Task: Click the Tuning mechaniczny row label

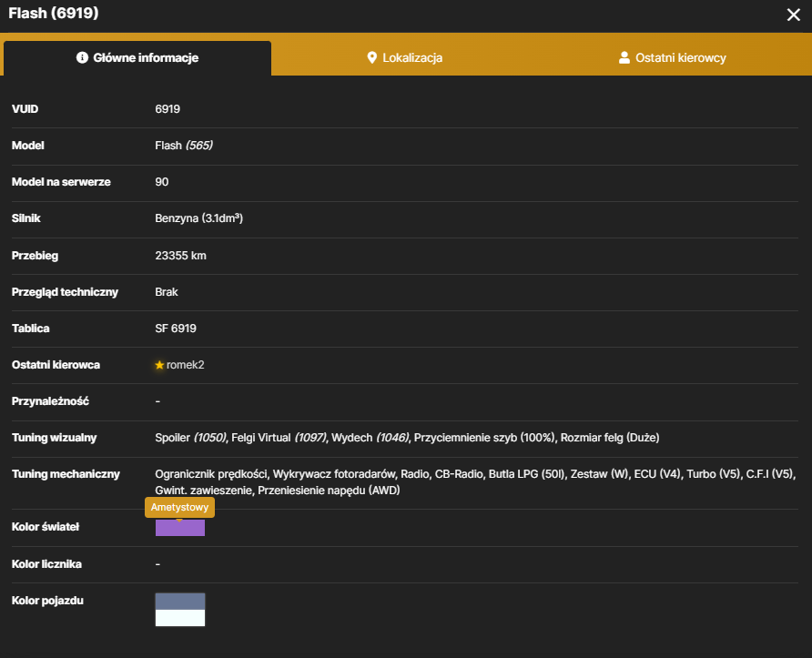Action: click(66, 474)
